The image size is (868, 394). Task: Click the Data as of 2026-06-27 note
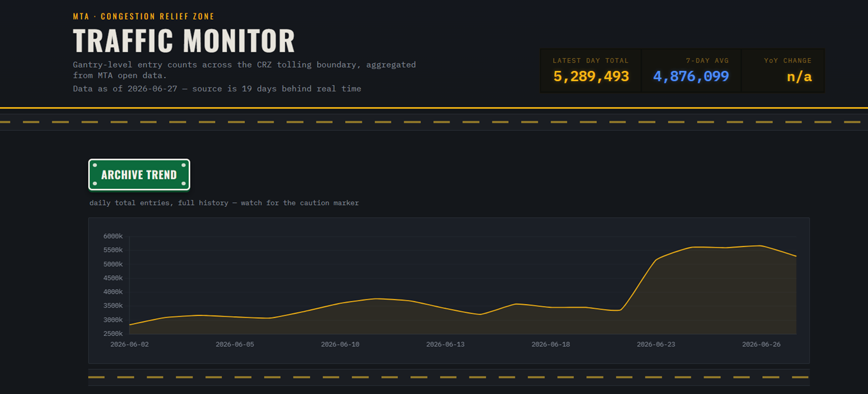tap(217, 89)
